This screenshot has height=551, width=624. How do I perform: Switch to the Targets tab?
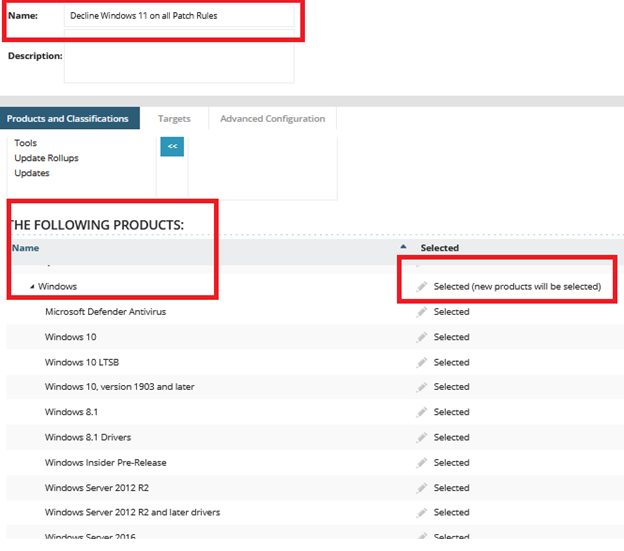pos(174,119)
